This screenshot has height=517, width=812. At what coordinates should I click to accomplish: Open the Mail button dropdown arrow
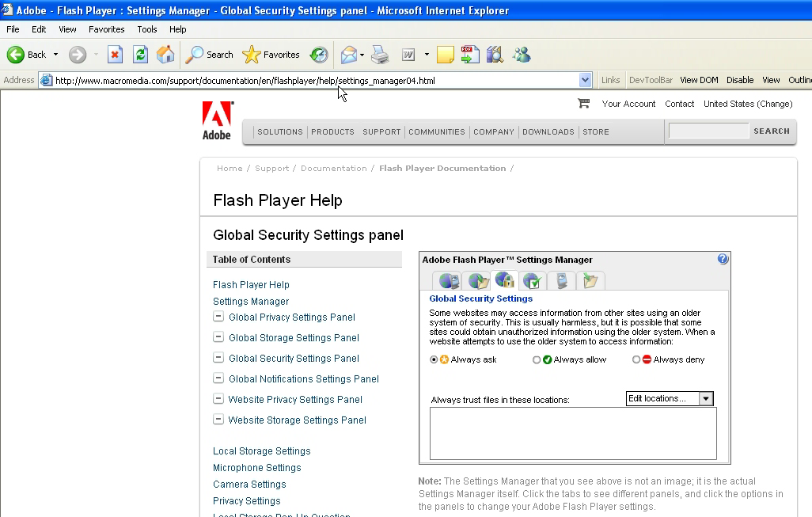[x=362, y=55]
